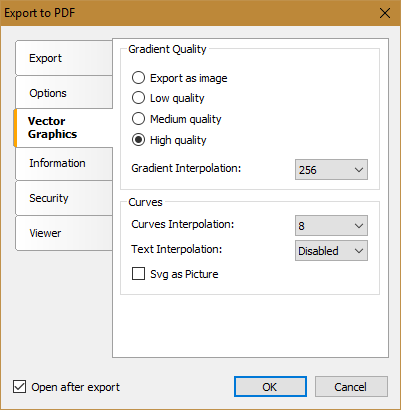Click the Gradient Interpolation value 256
The height and width of the screenshot is (410, 401).
click(307, 170)
